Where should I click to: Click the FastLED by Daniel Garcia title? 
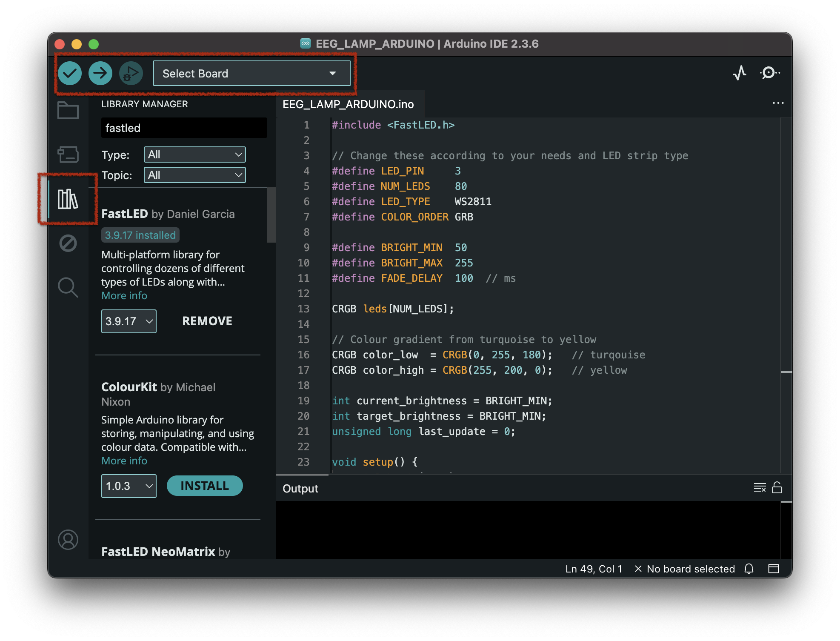(168, 214)
